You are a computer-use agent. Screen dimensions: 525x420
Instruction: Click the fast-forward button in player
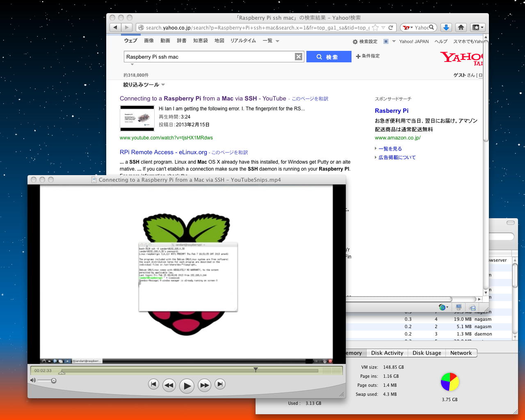click(x=204, y=385)
